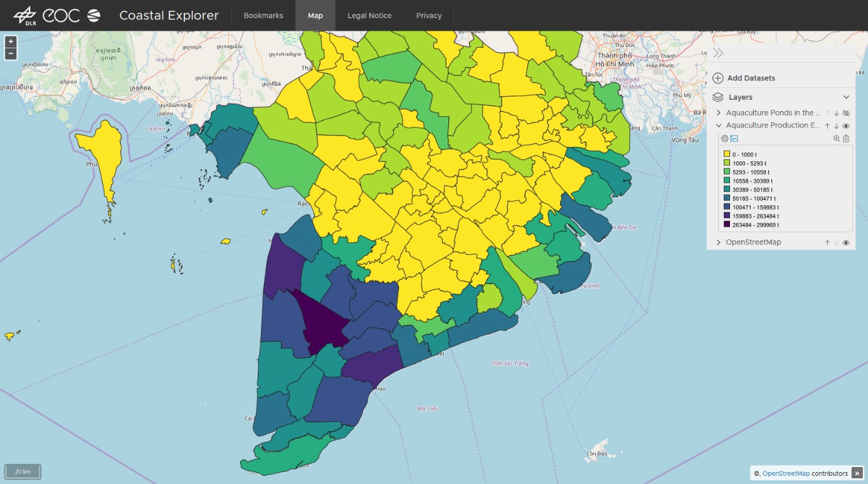Open the Legal Notice page
Screen dimensions: 868x484
click(369, 16)
